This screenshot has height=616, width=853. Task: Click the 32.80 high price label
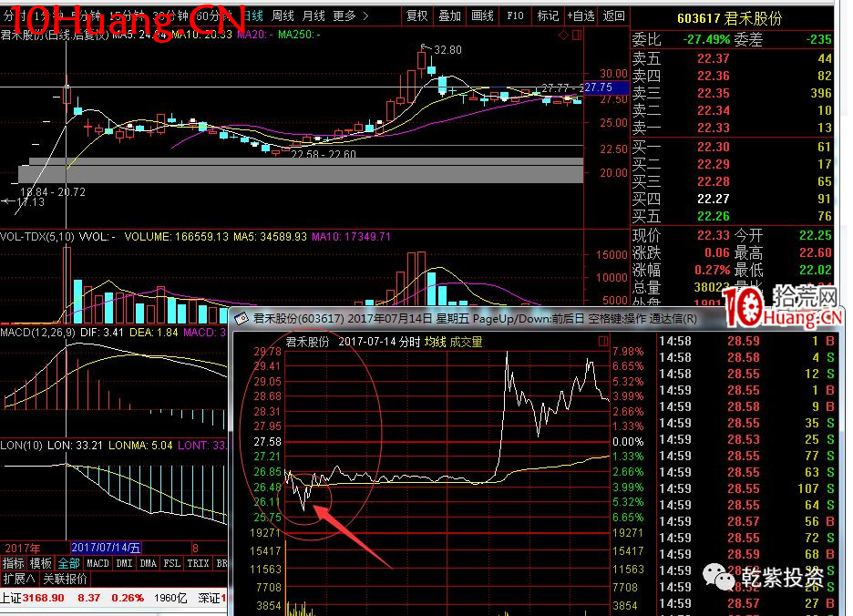(447, 50)
